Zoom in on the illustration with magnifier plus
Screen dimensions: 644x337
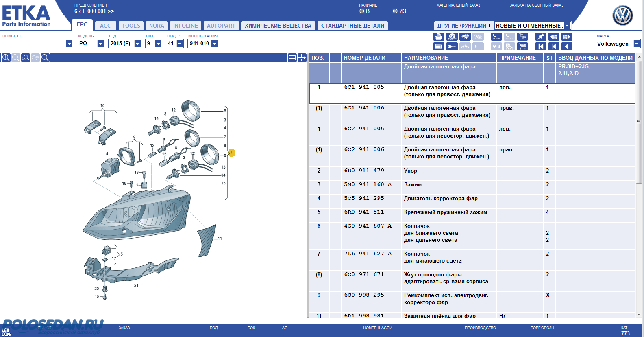click(x=6, y=58)
